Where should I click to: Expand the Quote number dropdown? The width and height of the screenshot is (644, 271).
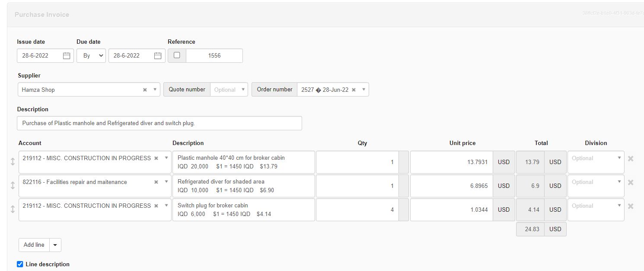(x=243, y=90)
